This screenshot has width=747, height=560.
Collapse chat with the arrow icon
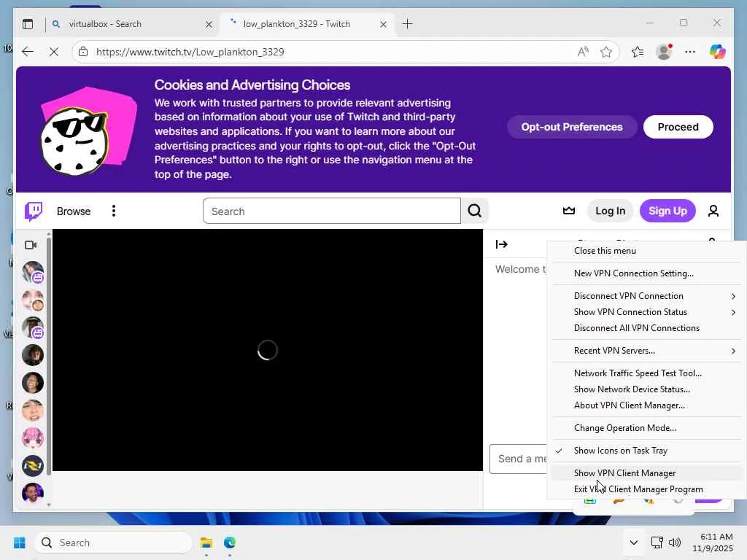[x=502, y=244]
